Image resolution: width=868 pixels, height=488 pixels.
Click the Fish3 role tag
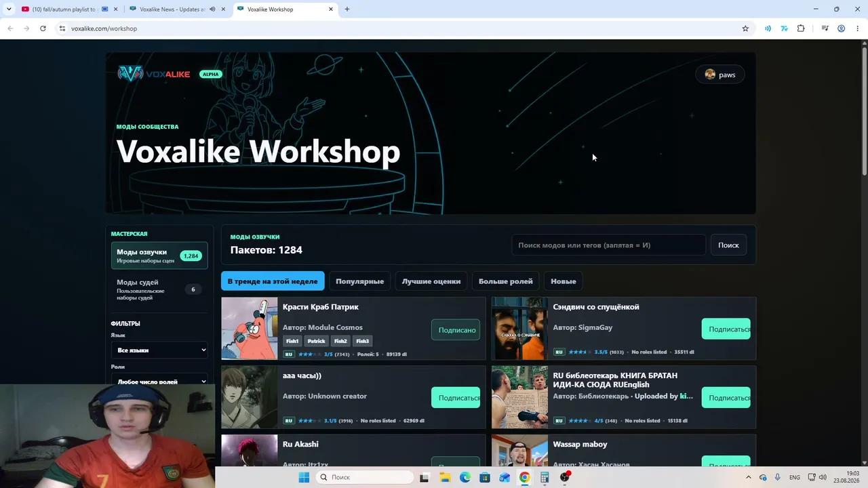tap(363, 341)
